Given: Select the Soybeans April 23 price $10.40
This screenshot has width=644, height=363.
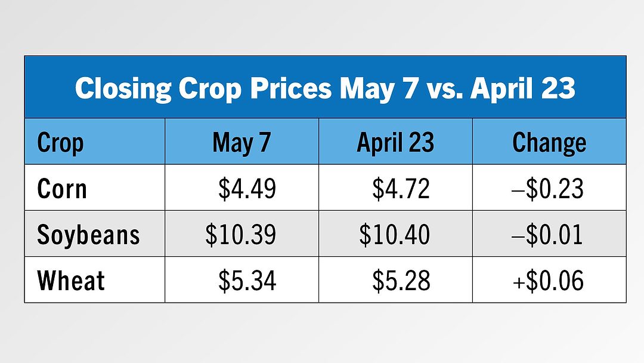Looking at the screenshot, I should pos(394,235).
